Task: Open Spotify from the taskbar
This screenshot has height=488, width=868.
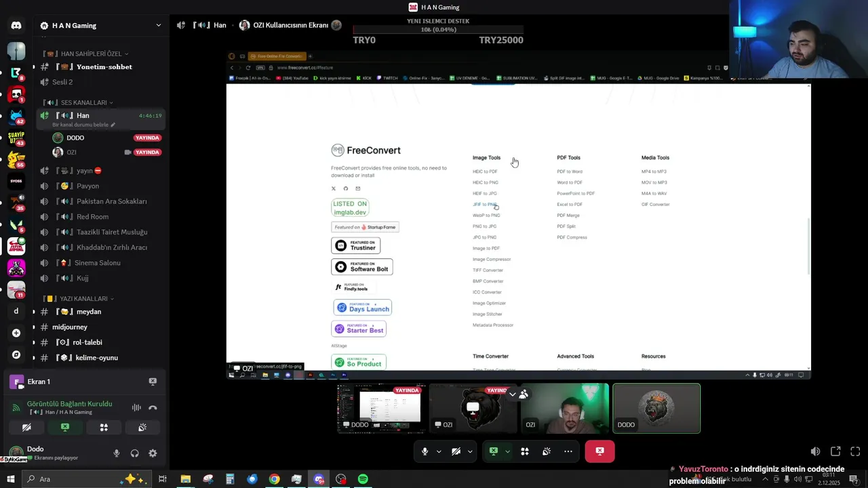Action: click(363, 479)
